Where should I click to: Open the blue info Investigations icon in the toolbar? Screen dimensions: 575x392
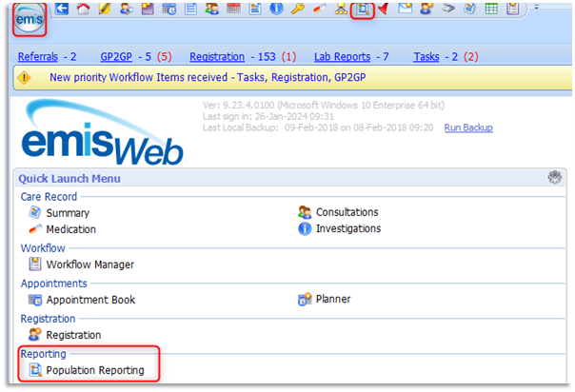(x=276, y=9)
